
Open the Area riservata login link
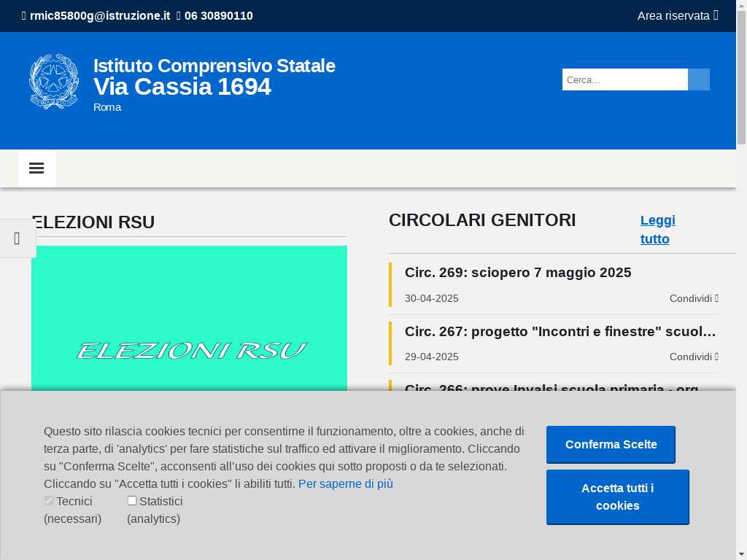[x=678, y=16]
